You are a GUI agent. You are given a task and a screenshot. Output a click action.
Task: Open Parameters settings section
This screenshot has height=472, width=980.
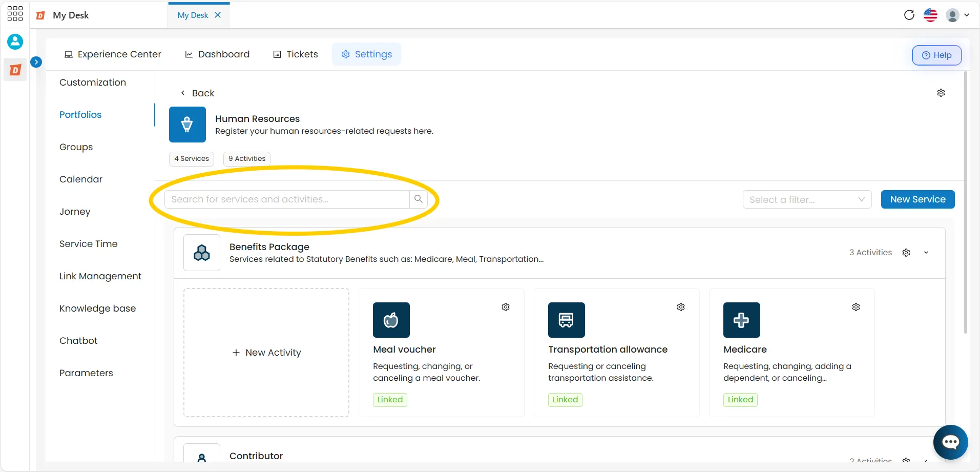pyautogui.click(x=86, y=373)
